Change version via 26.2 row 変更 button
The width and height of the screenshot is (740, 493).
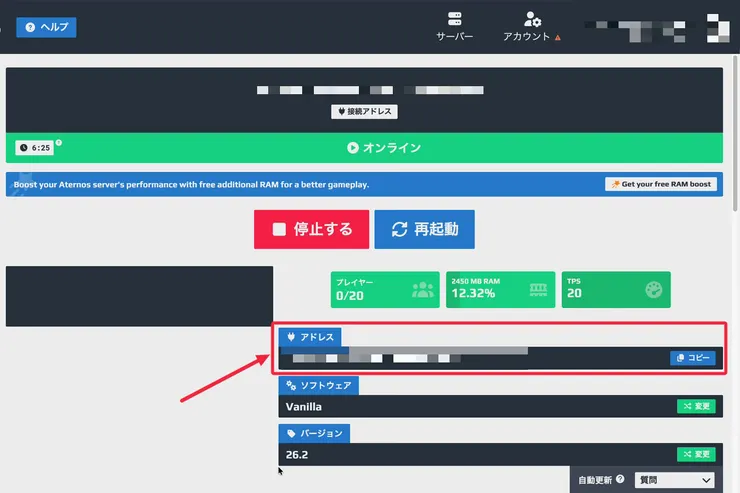(696, 454)
